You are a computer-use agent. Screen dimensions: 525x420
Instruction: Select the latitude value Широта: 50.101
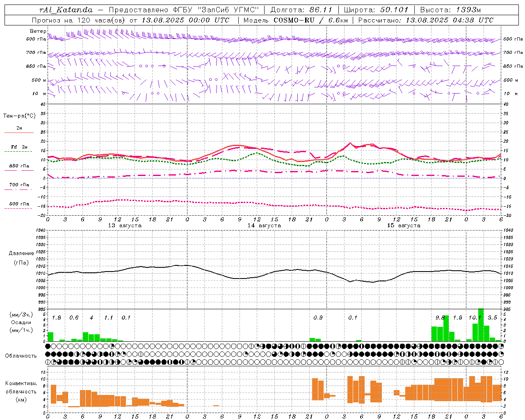376,10
